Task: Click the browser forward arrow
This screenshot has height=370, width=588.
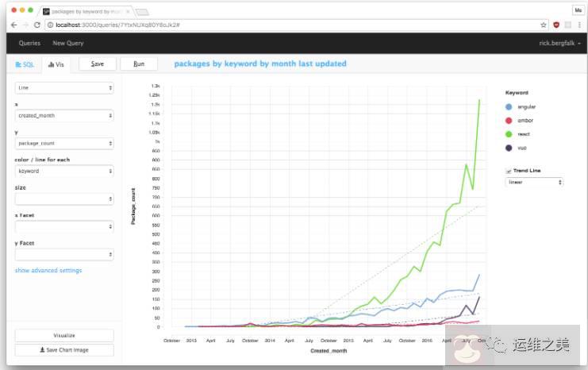Action: 25,25
